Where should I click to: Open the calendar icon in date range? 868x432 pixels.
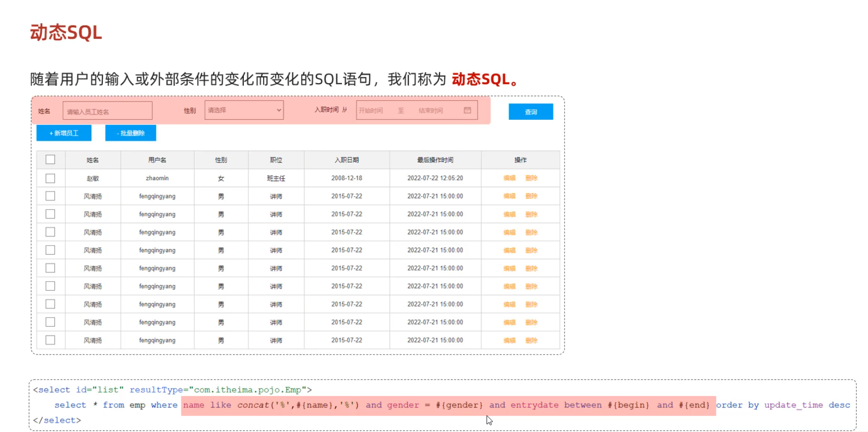tap(467, 110)
